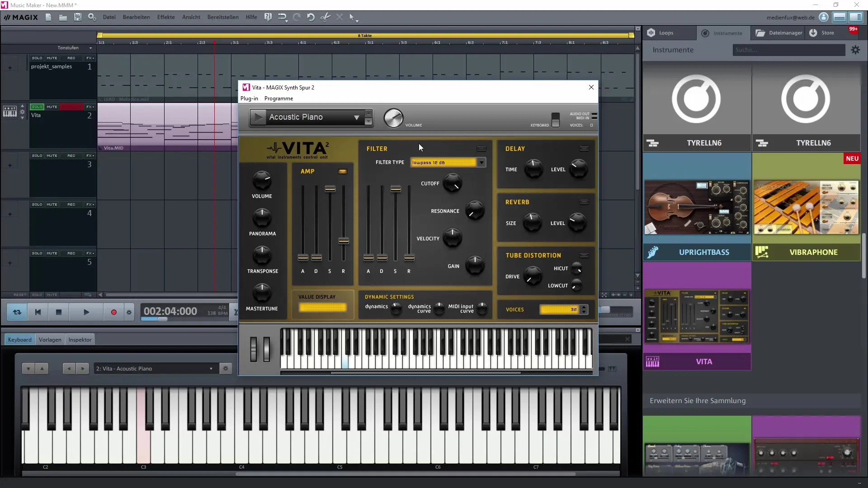
Task: Click the new project file icon
Action: click(48, 17)
